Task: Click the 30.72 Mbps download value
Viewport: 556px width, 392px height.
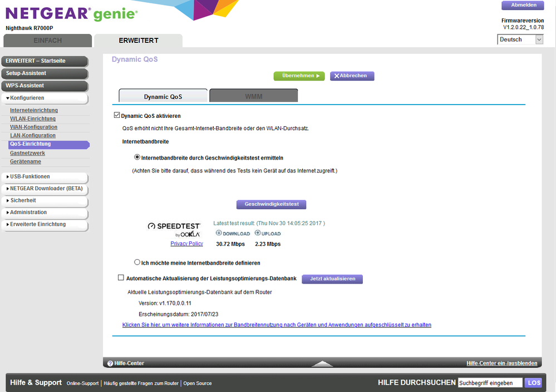Action: [x=230, y=244]
